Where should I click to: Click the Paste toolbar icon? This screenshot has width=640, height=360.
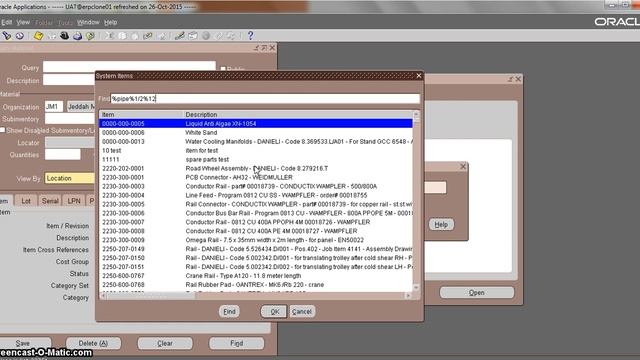135,36
